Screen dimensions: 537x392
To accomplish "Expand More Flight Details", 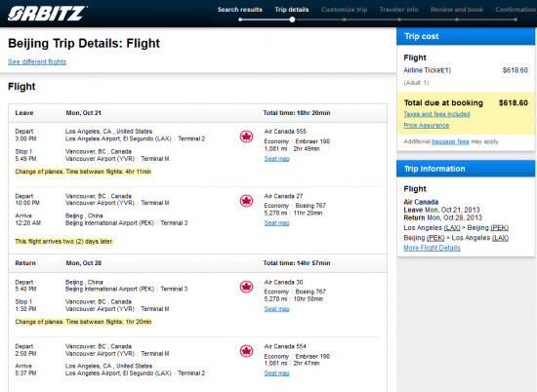I will point(432,248).
